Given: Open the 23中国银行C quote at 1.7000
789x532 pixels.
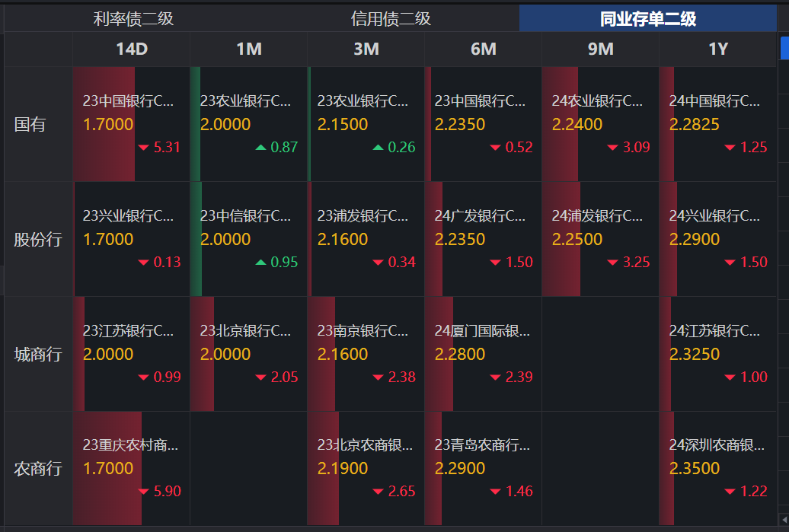Looking at the screenshot, I should tap(131, 124).
